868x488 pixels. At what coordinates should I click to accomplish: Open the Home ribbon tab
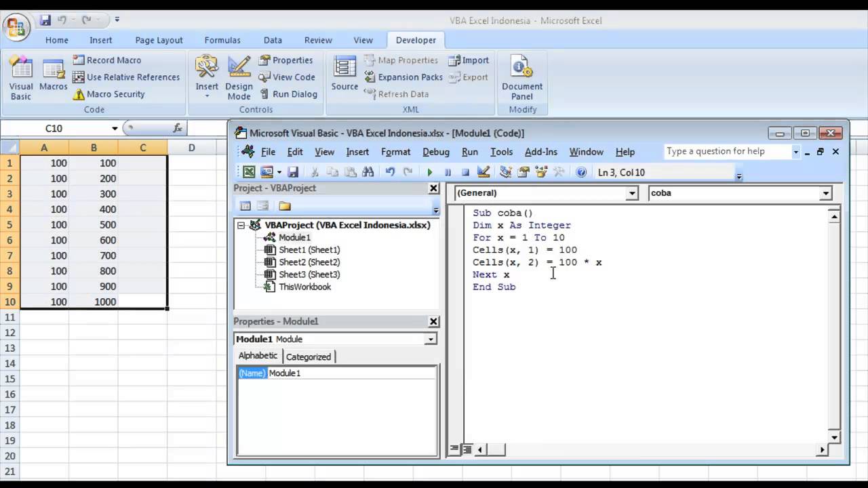point(57,40)
